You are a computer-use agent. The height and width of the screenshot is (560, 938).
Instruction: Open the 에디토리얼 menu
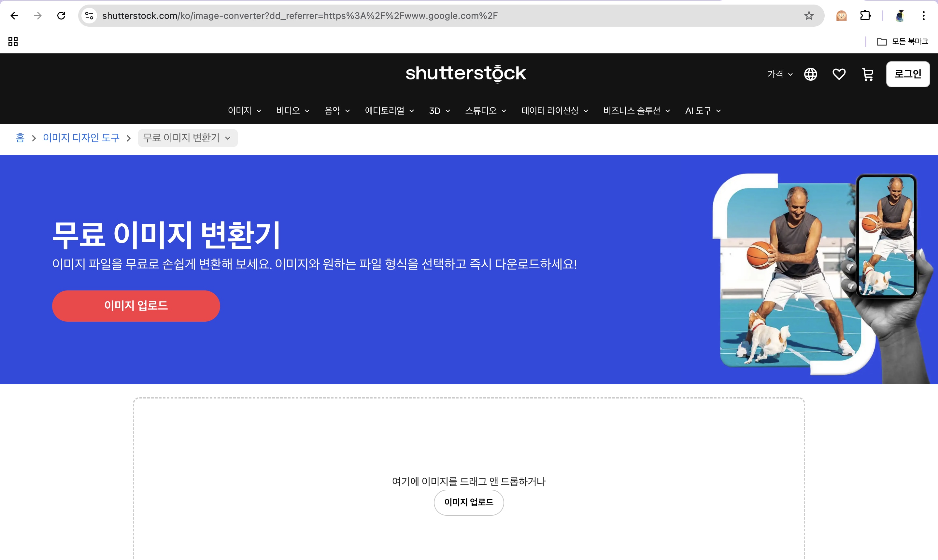(389, 111)
